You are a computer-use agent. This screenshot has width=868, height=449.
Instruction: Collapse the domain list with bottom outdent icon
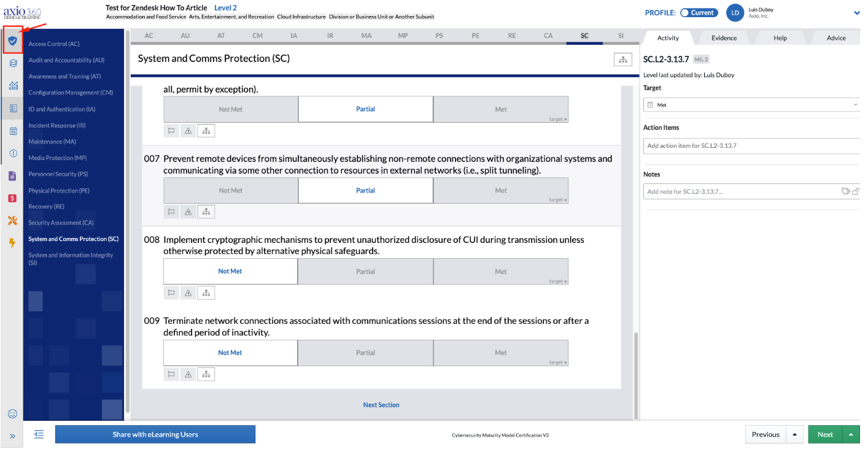[x=39, y=434]
